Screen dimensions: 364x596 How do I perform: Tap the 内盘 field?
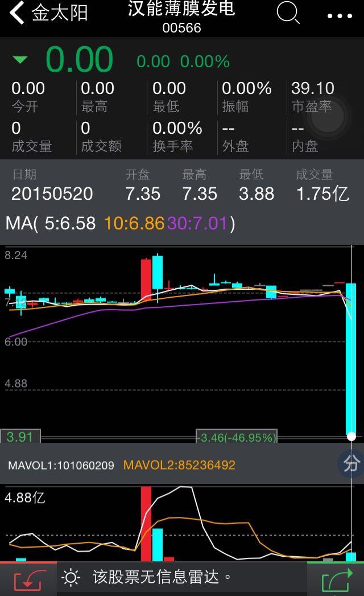click(305, 137)
